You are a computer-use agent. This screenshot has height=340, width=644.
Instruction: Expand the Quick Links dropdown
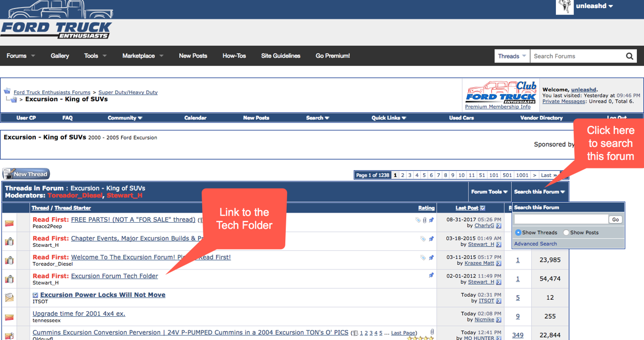pyautogui.click(x=389, y=118)
